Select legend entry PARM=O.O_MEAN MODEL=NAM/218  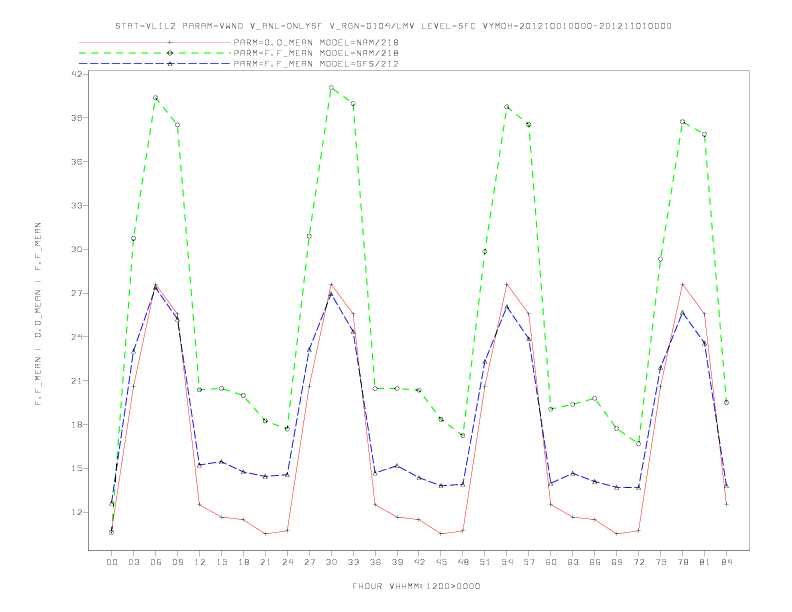[316, 43]
